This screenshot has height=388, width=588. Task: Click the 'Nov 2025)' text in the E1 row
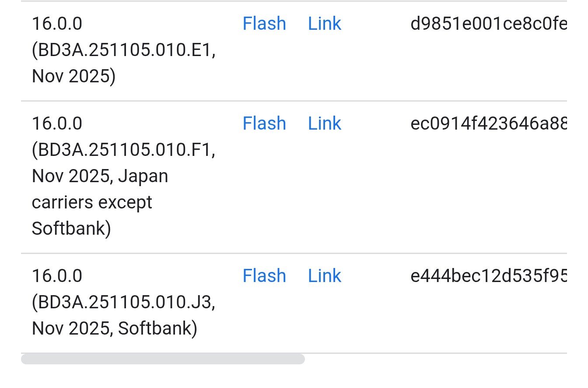pyautogui.click(x=73, y=76)
